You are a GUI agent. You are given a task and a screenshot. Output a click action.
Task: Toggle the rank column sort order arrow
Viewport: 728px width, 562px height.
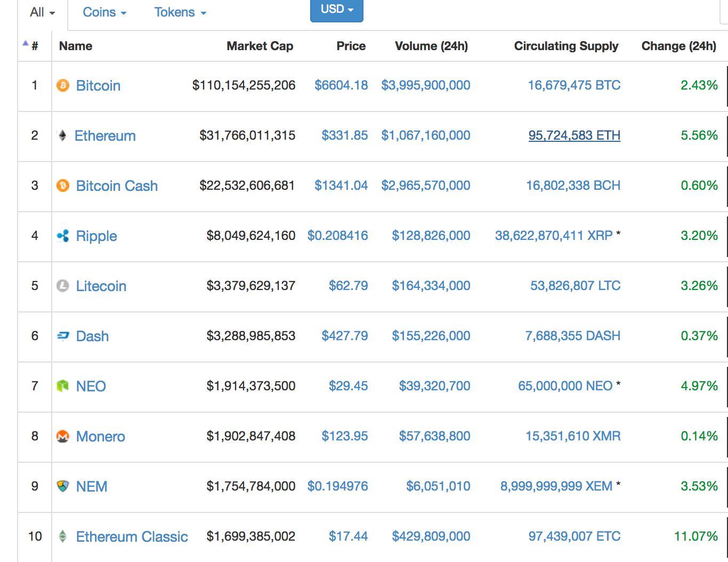(x=24, y=43)
